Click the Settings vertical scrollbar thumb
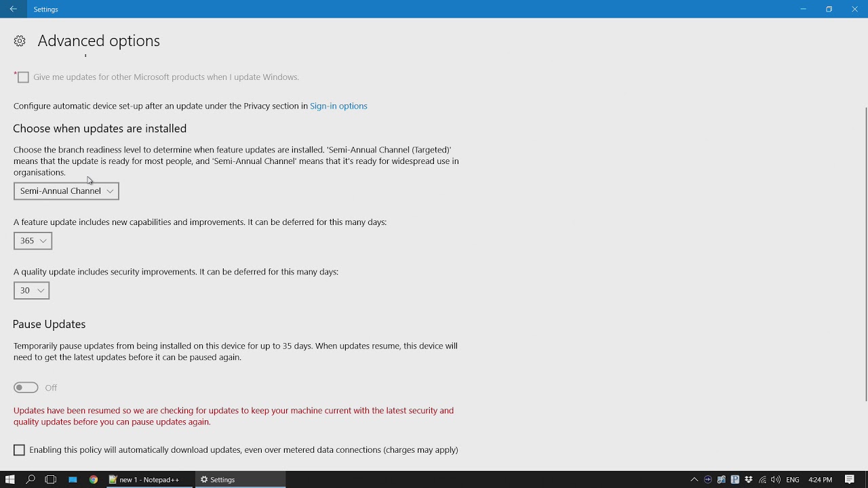 pyautogui.click(x=865, y=254)
